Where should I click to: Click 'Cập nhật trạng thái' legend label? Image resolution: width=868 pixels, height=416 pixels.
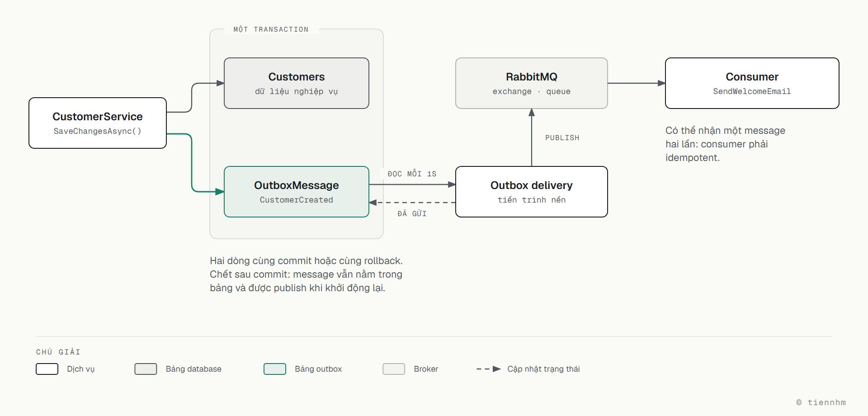click(x=543, y=369)
